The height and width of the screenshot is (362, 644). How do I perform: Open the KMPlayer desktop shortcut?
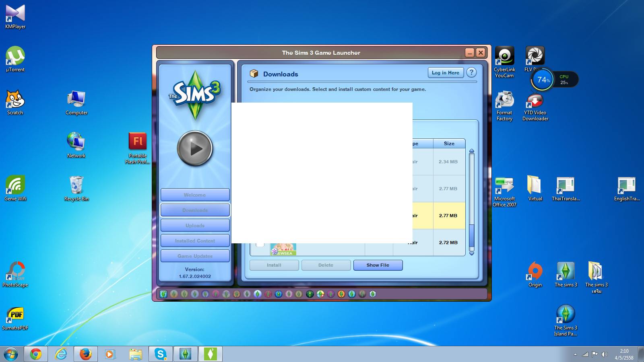[15, 17]
